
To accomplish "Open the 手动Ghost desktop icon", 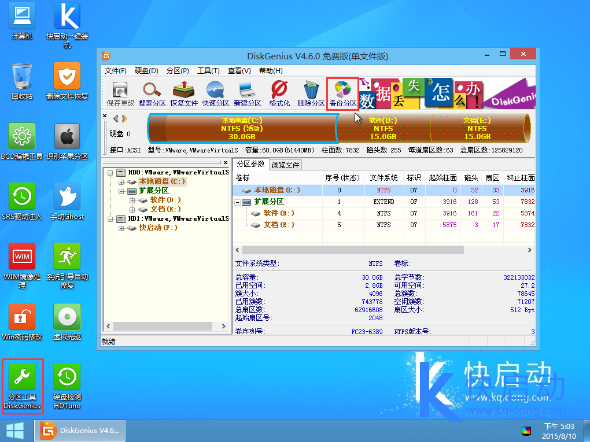I will tap(67, 202).
